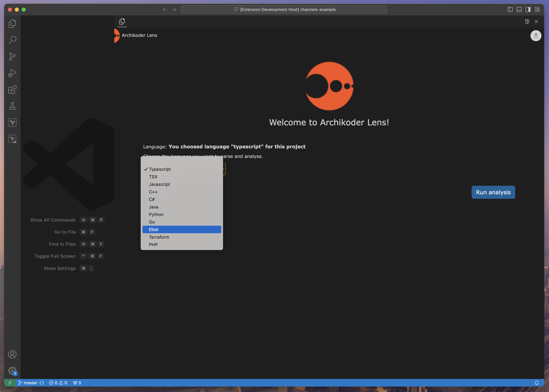549x392 pixels.
Task: Toggle the secondary side bar
Action: click(x=528, y=9)
